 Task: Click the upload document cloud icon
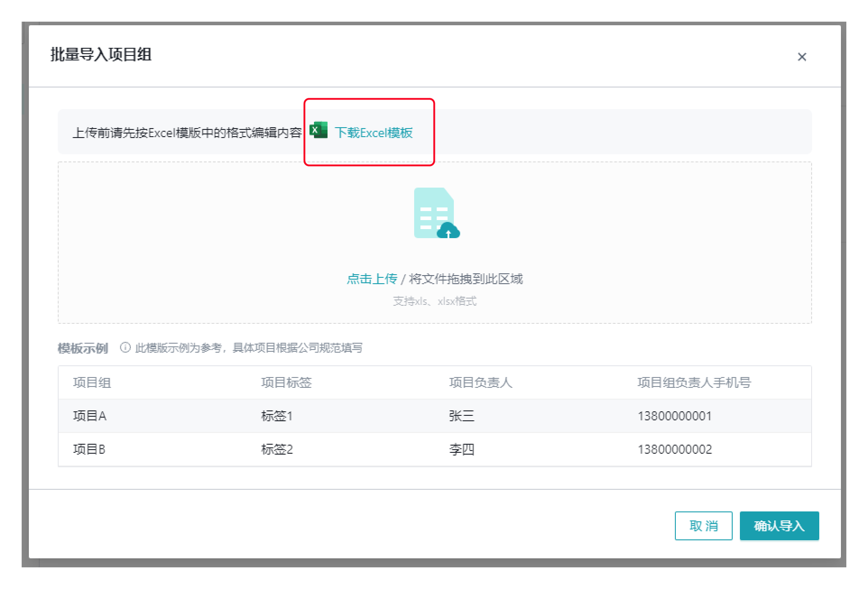436,213
